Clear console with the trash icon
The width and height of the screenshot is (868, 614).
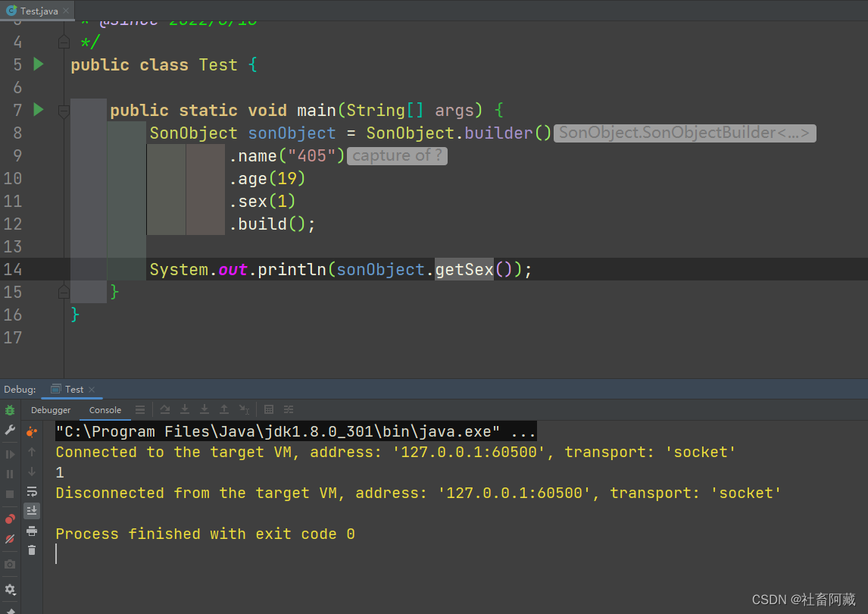click(32, 550)
